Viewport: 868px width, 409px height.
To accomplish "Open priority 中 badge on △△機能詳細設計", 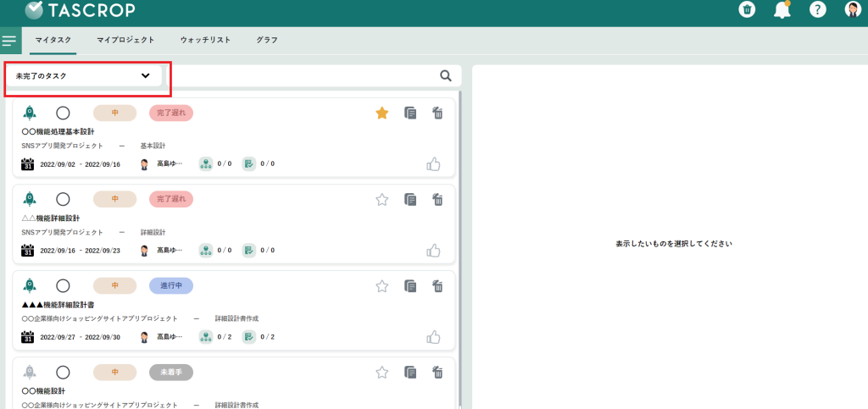I will (114, 200).
